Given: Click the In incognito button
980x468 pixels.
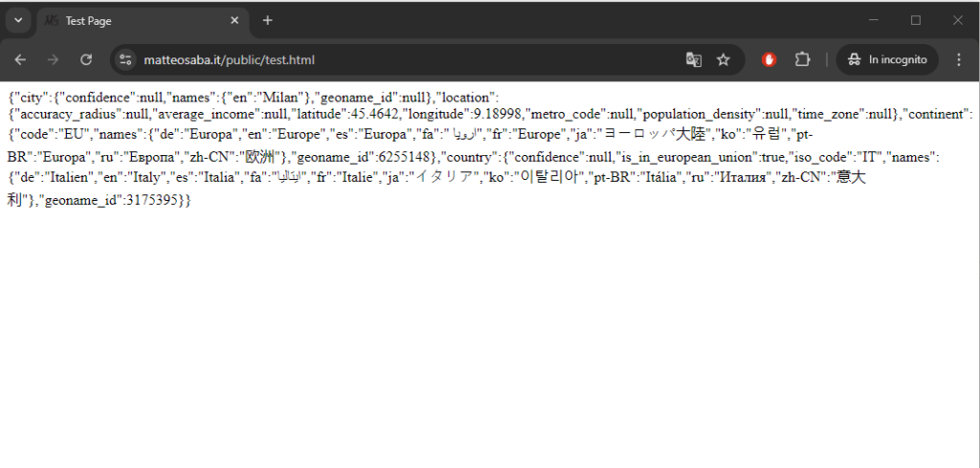Looking at the screenshot, I should point(887,60).
